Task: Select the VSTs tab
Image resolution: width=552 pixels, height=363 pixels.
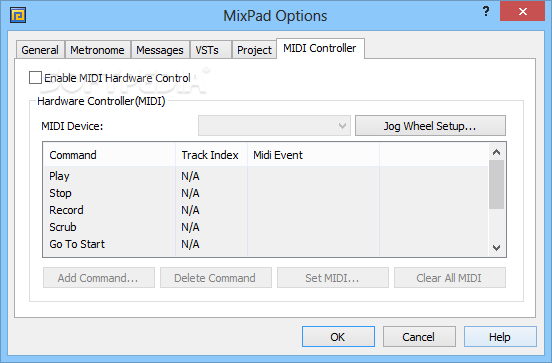Action: (207, 50)
